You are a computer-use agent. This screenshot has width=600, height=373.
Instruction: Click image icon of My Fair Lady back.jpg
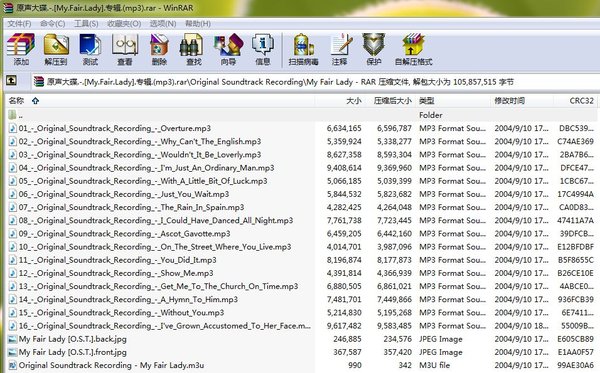[13, 339]
